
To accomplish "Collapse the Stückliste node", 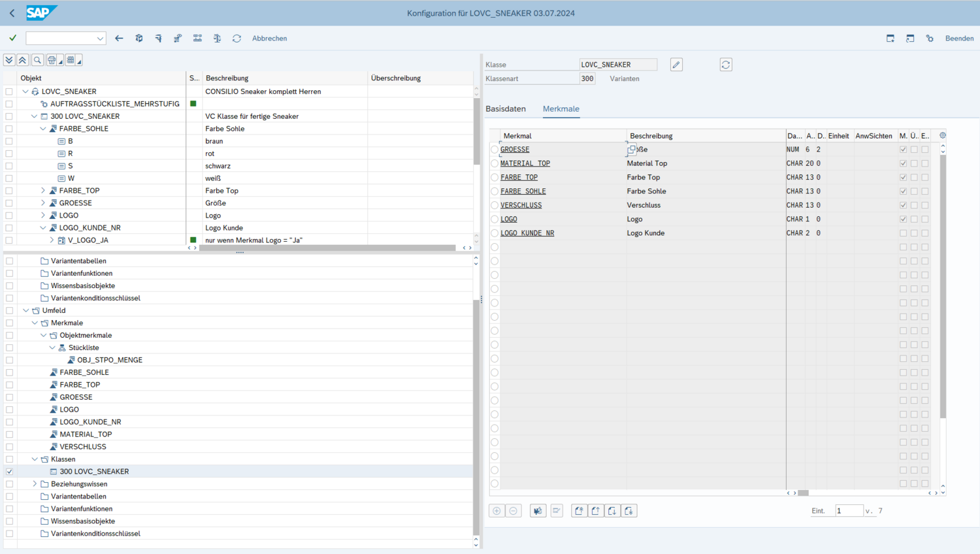I will coord(52,348).
